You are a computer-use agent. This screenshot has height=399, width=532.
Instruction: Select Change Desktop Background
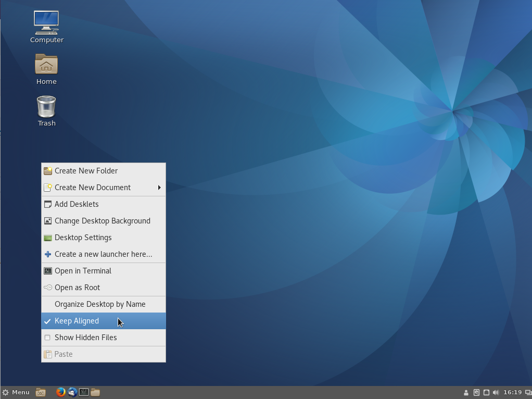(102, 220)
